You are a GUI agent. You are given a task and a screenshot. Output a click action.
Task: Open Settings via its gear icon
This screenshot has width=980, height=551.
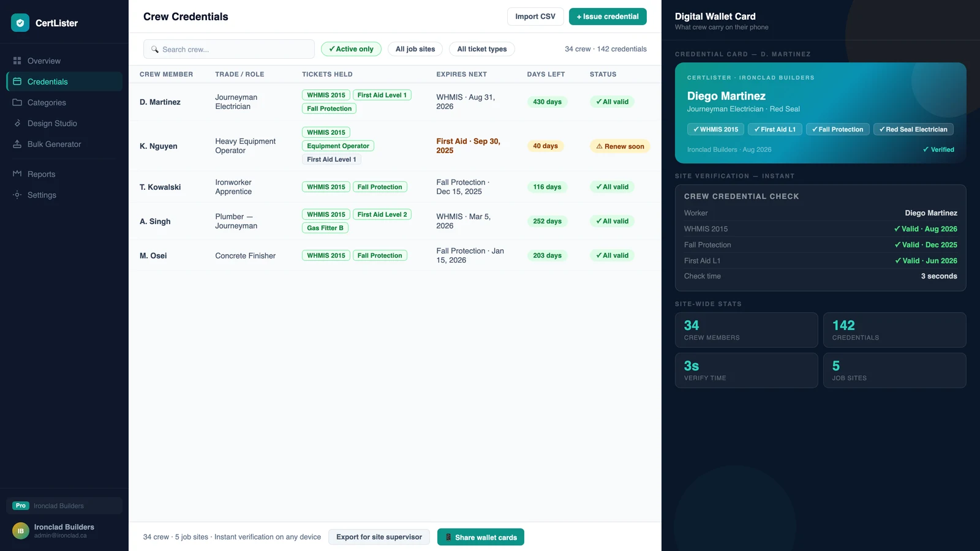pyautogui.click(x=17, y=195)
